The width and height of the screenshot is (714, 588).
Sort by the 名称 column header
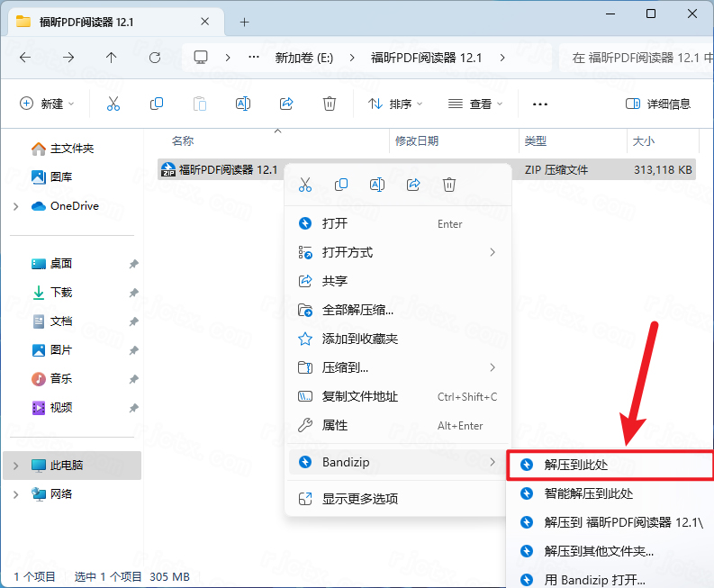tap(183, 141)
